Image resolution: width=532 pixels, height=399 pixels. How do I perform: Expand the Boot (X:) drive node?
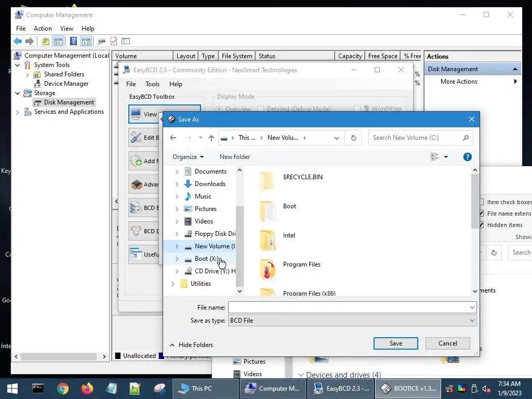point(177,259)
